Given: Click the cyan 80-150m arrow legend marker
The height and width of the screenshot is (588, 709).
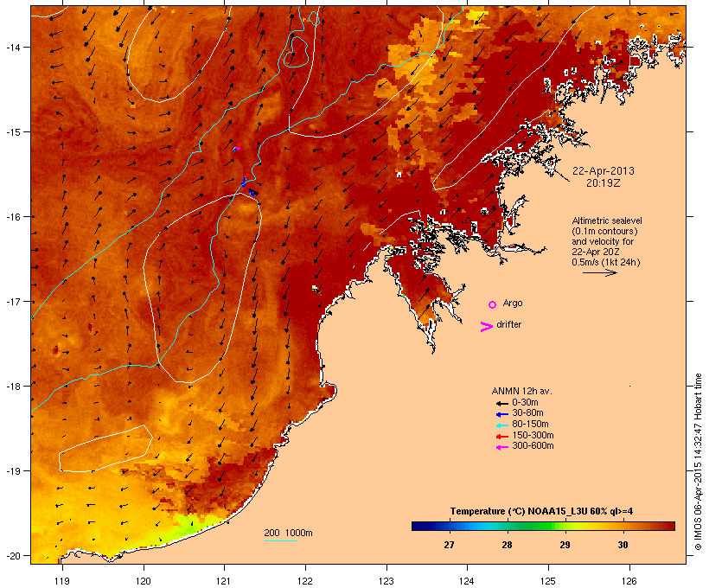Looking at the screenshot, I should [x=502, y=425].
